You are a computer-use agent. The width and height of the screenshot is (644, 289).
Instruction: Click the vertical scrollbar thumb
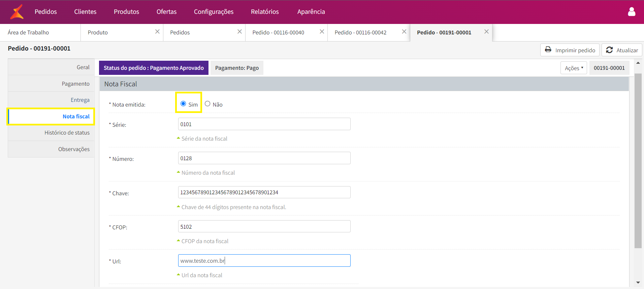click(638, 161)
